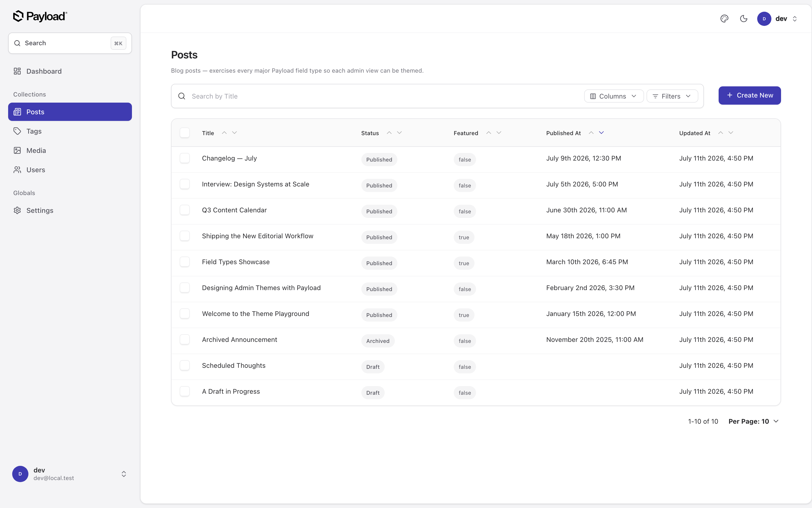The height and width of the screenshot is (508, 812).
Task: Sort Updated At descending arrow
Action: [731, 133]
